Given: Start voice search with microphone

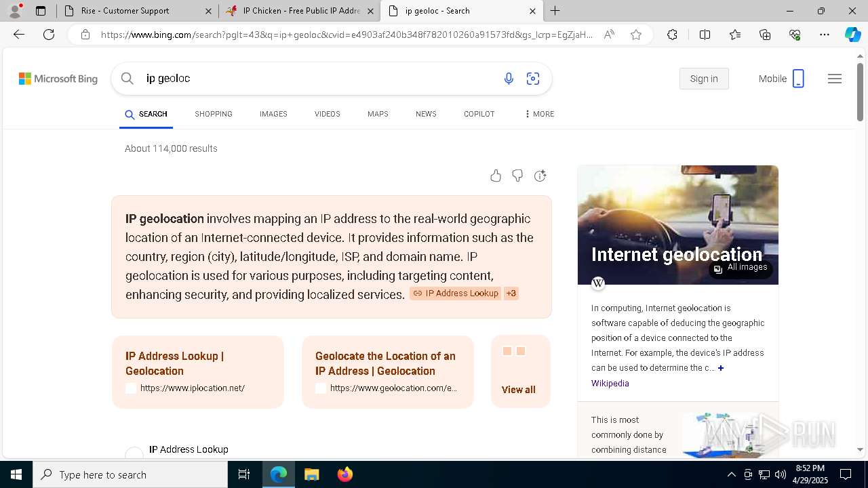Looking at the screenshot, I should pos(509,79).
